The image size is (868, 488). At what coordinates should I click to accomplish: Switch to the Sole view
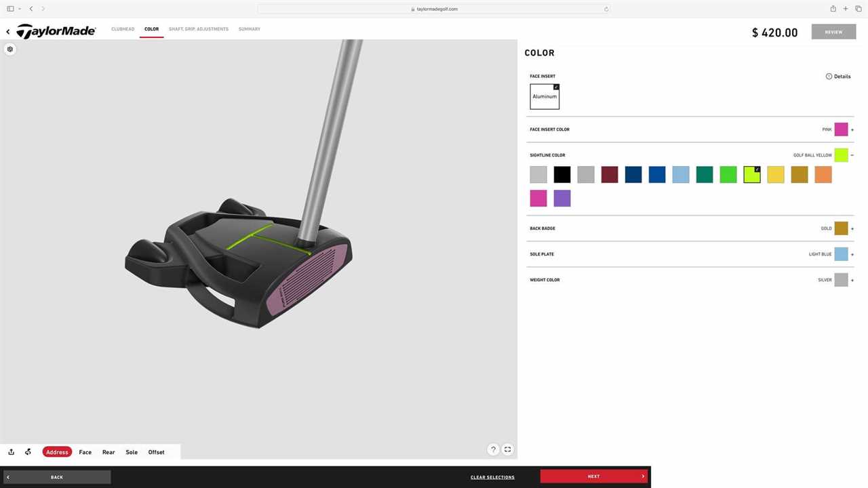coord(132,452)
